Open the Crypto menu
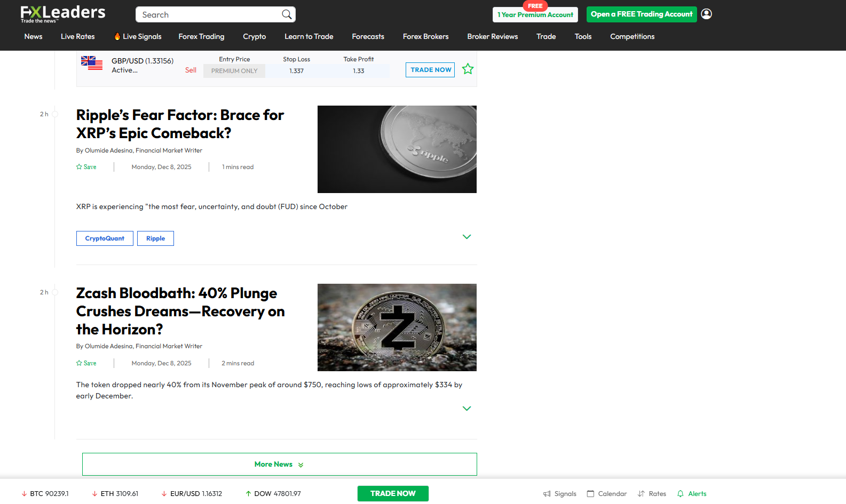This screenshot has height=504, width=846. point(254,36)
